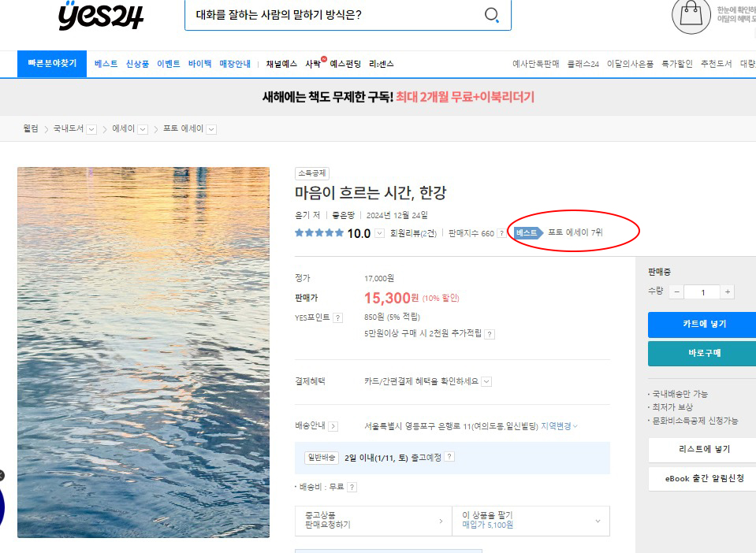Go to the 신상품 menu
The width and height of the screenshot is (756, 553).
[x=137, y=64]
